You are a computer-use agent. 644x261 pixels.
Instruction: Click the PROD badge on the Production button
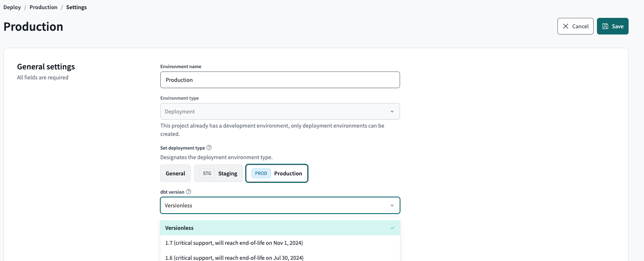tap(261, 173)
